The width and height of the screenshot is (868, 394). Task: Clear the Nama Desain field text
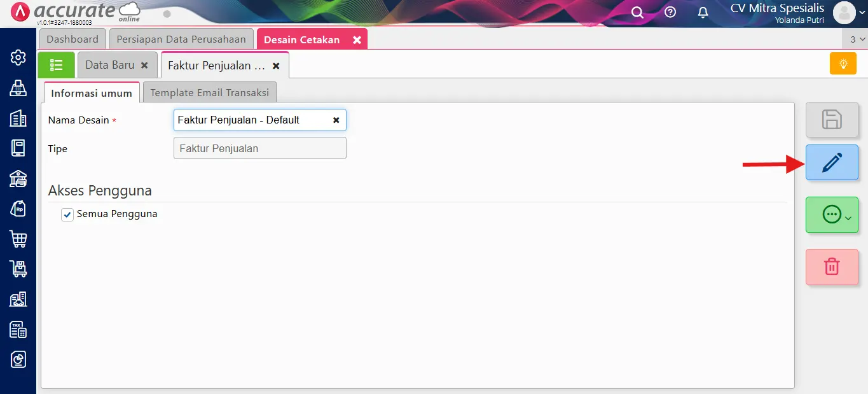pyautogui.click(x=336, y=120)
